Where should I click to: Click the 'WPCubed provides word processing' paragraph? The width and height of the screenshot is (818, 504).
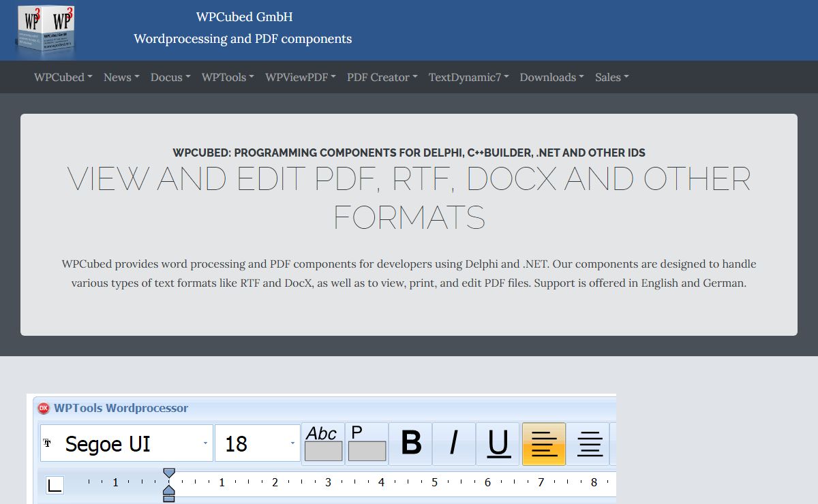[x=409, y=273]
